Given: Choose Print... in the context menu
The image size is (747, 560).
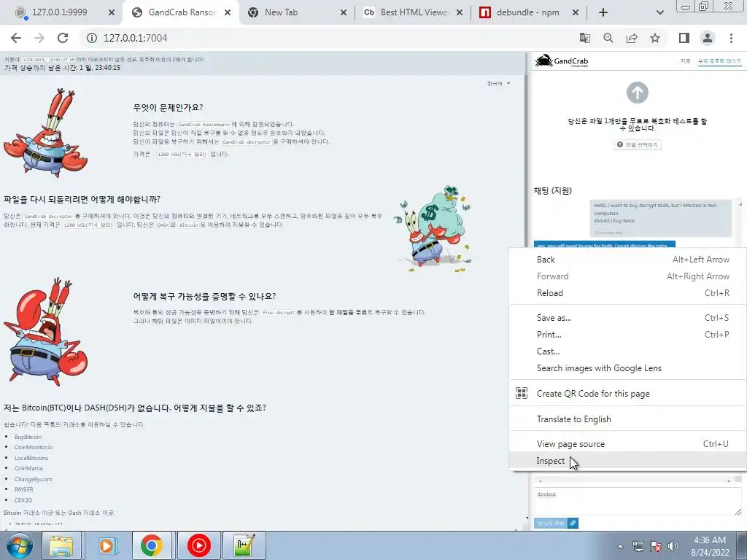Looking at the screenshot, I should click(628, 335).
